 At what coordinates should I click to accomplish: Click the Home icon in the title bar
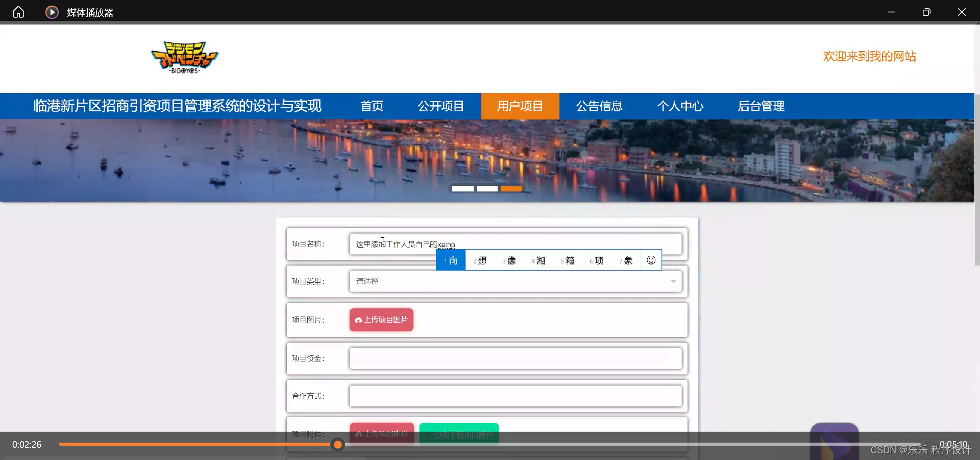[x=18, y=12]
